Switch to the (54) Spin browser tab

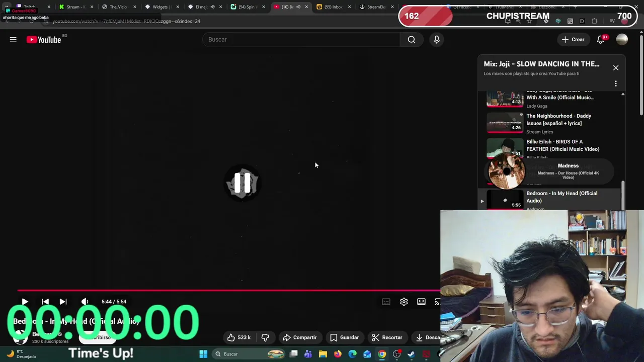[247, 7]
